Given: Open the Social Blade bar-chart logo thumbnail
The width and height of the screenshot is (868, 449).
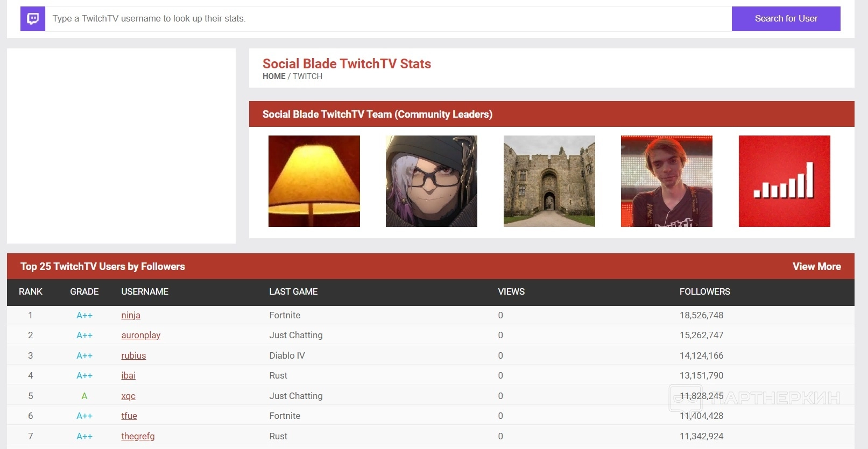Looking at the screenshot, I should [785, 181].
